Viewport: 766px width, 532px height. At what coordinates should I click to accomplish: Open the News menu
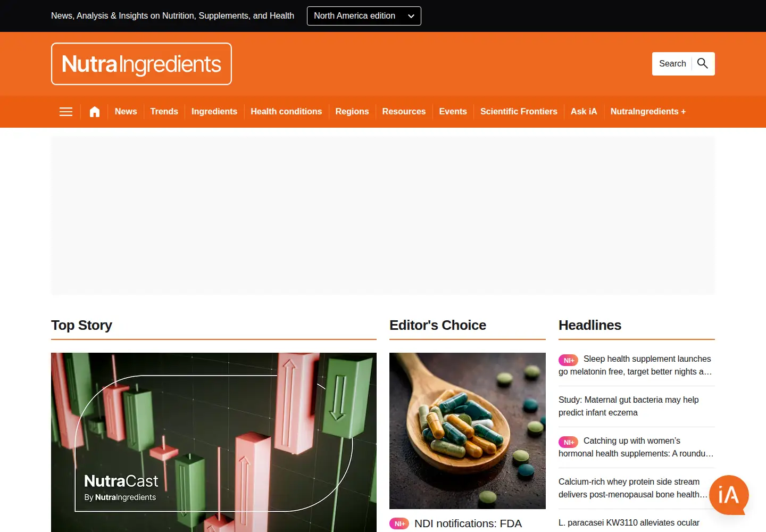click(x=126, y=112)
